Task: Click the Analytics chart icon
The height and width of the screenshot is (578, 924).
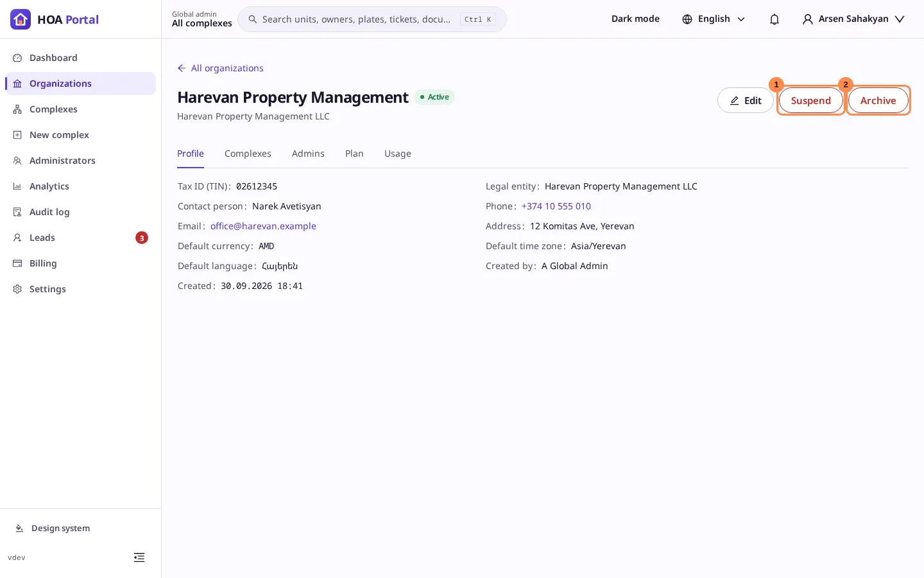Action: 17,186
